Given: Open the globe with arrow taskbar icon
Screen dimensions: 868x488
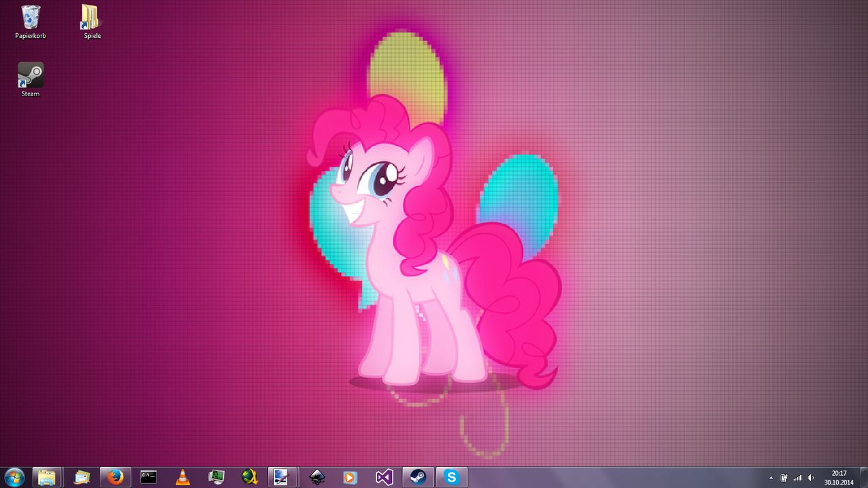Looking at the screenshot, I should [250, 477].
